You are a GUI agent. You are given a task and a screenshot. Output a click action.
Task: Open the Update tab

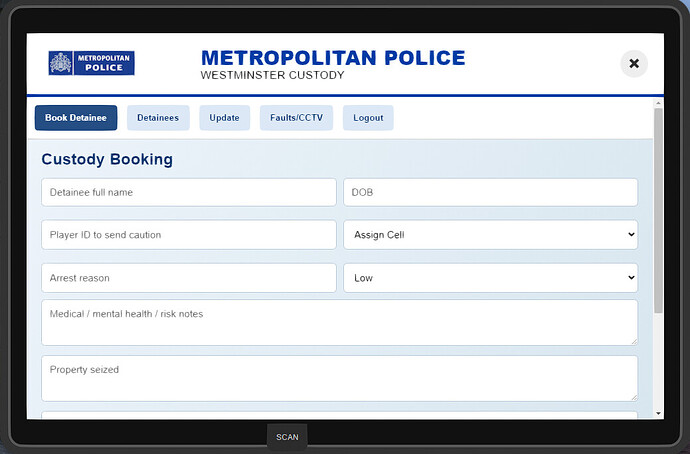click(224, 117)
